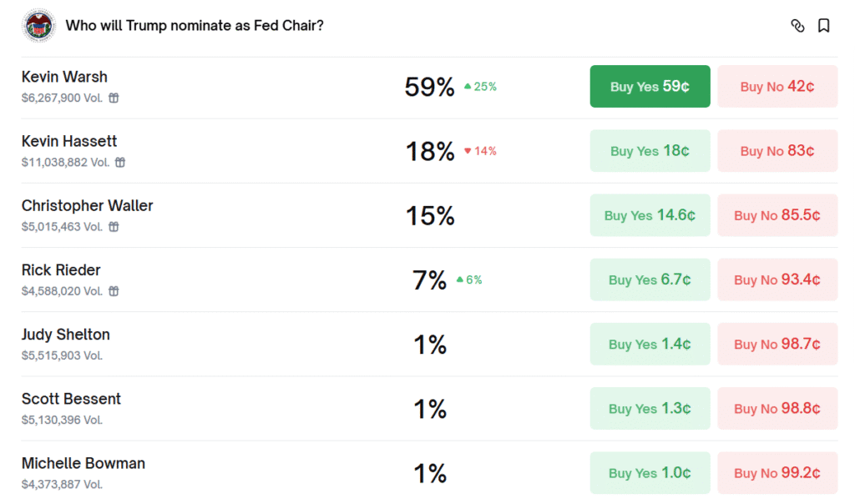Click the gift icon beside Christopher Waller volume
The height and width of the screenshot is (504, 855).
114,226
